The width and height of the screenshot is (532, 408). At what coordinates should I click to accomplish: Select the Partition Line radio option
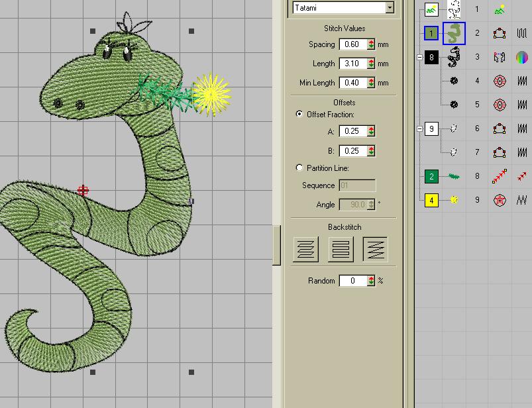(x=299, y=168)
